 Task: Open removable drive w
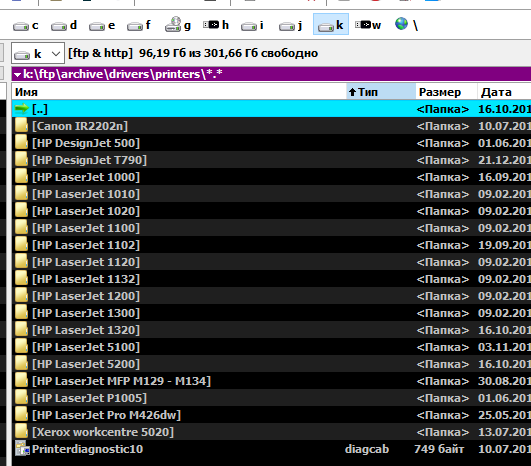[368, 25]
